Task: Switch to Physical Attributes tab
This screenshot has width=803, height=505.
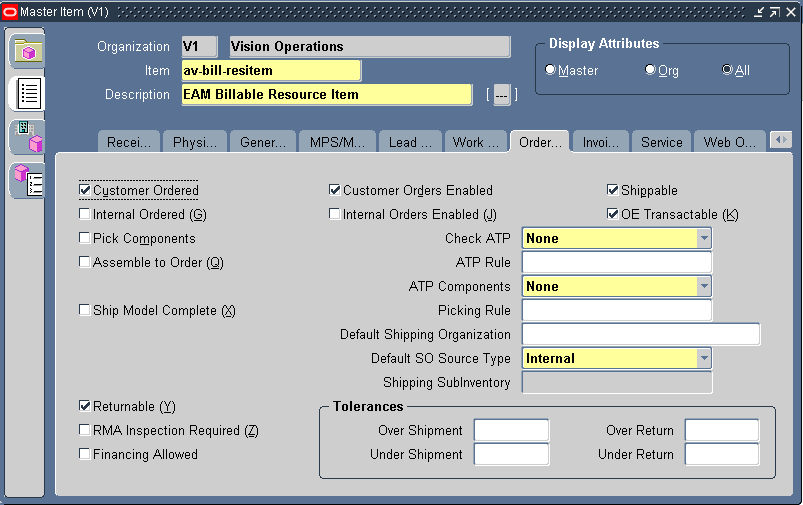Action: coord(195,142)
